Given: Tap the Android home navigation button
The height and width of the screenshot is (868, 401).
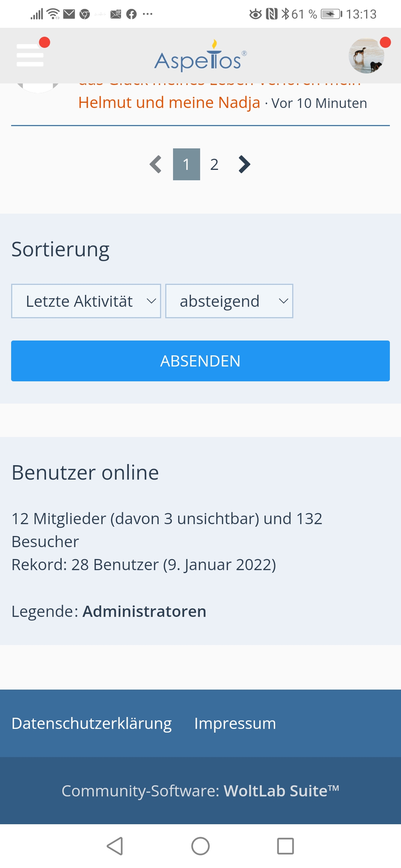Looking at the screenshot, I should click(200, 846).
